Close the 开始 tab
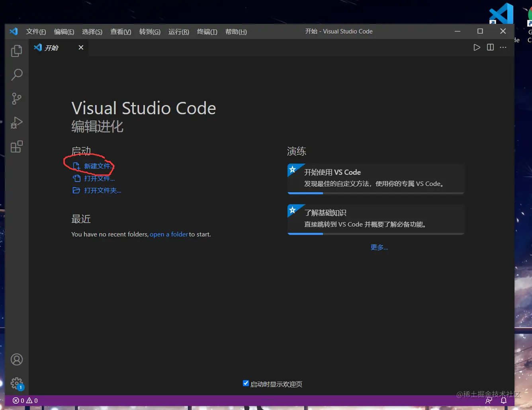This screenshot has width=532, height=410. point(81,47)
